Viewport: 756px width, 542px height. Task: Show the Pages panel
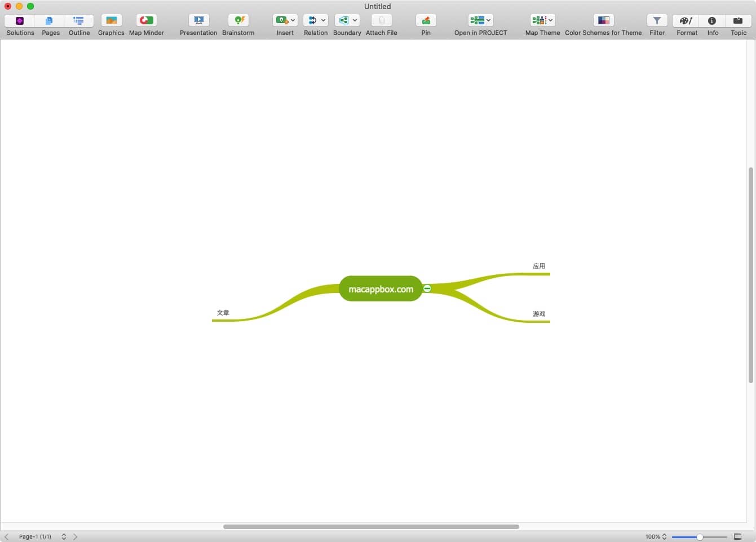point(50,21)
